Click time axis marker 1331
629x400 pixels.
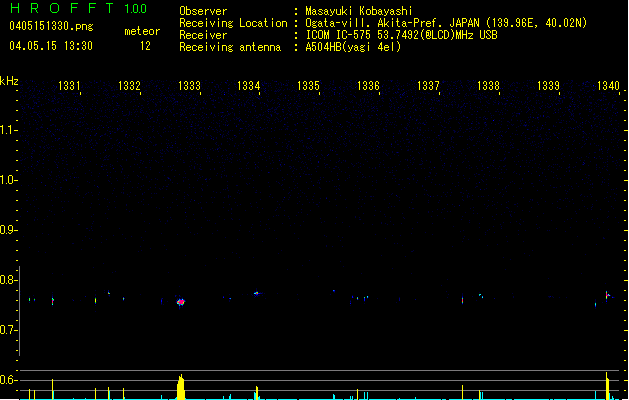[x=69, y=86]
